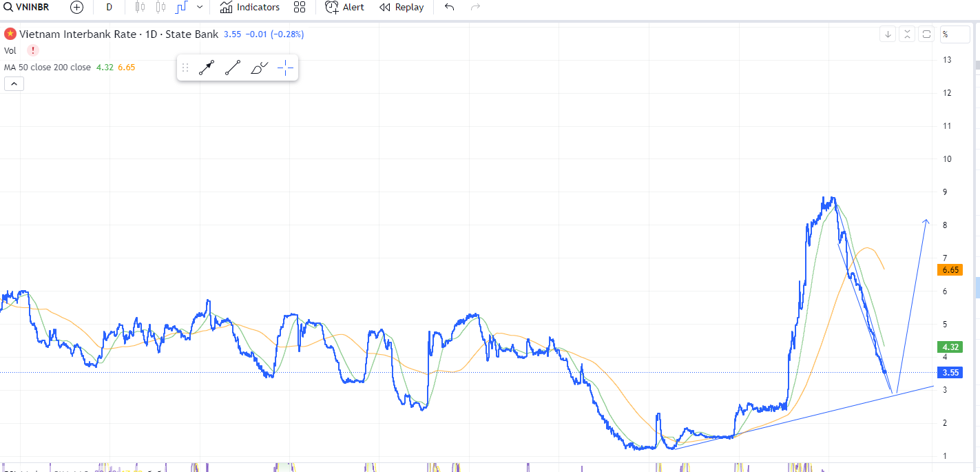Click the redo arrow icon
The height and width of the screenshot is (472, 980).
point(475,8)
